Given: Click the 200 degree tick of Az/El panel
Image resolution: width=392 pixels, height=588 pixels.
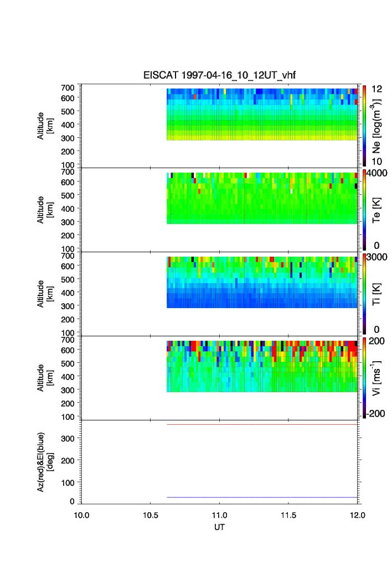Looking at the screenshot, I should (x=68, y=461).
